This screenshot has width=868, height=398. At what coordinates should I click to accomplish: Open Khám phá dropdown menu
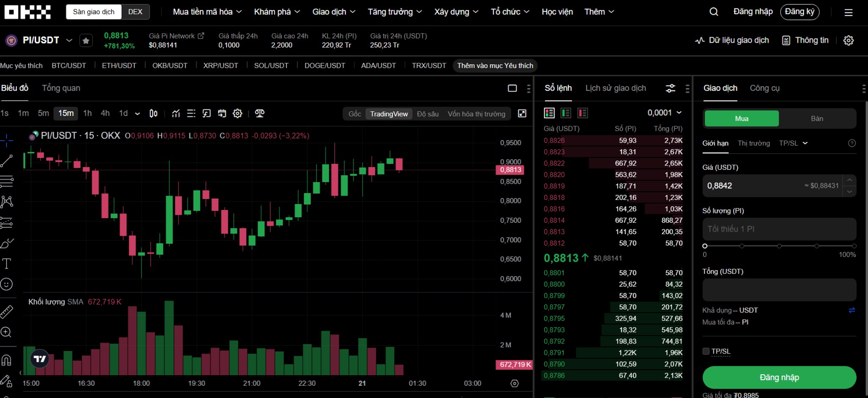coord(277,12)
